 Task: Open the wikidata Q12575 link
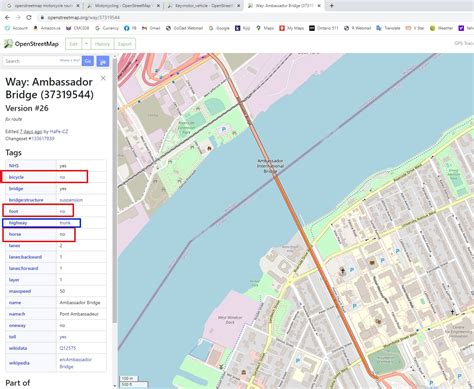(68, 348)
